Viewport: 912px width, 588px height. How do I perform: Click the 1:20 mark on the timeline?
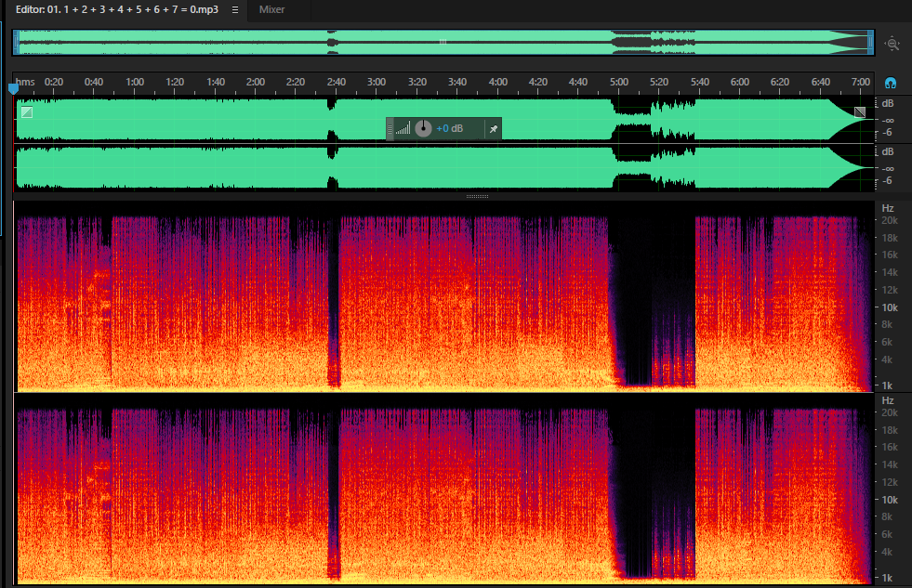pyautogui.click(x=175, y=82)
